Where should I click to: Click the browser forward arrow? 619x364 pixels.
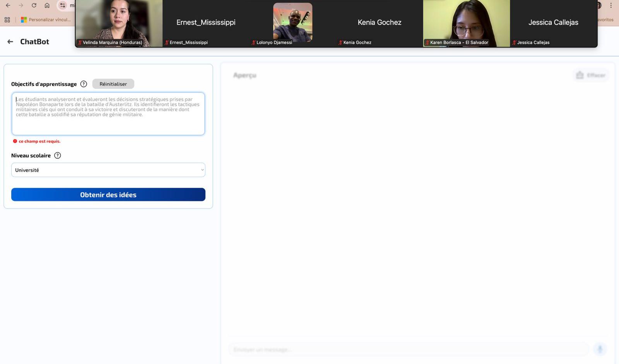pyautogui.click(x=21, y=5)
